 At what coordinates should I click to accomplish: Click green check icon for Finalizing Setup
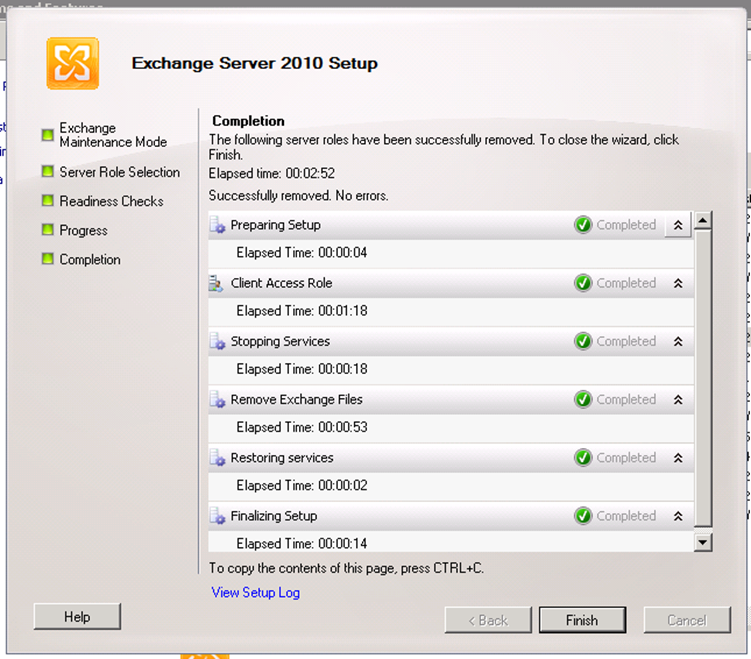click(x=583, y=516)
